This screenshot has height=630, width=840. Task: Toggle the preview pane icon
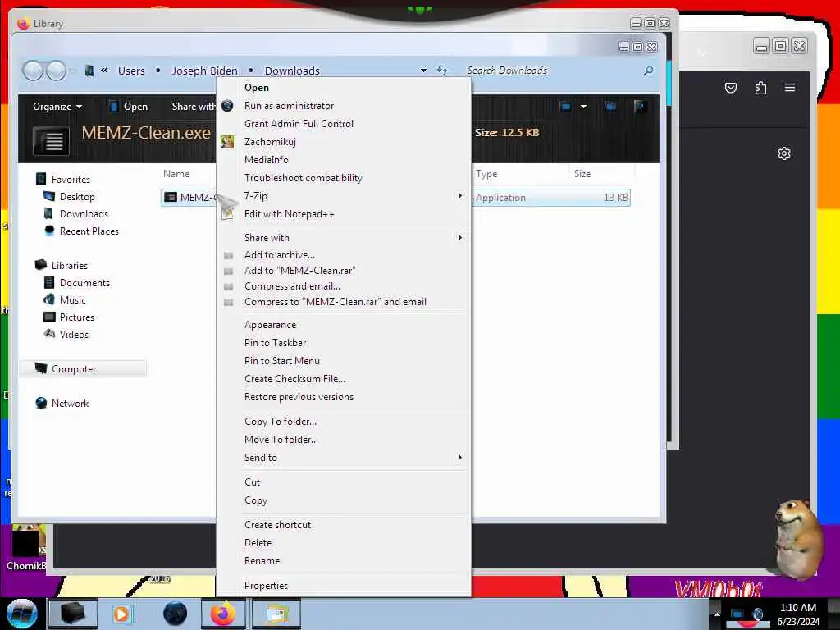tap(610, 107)
